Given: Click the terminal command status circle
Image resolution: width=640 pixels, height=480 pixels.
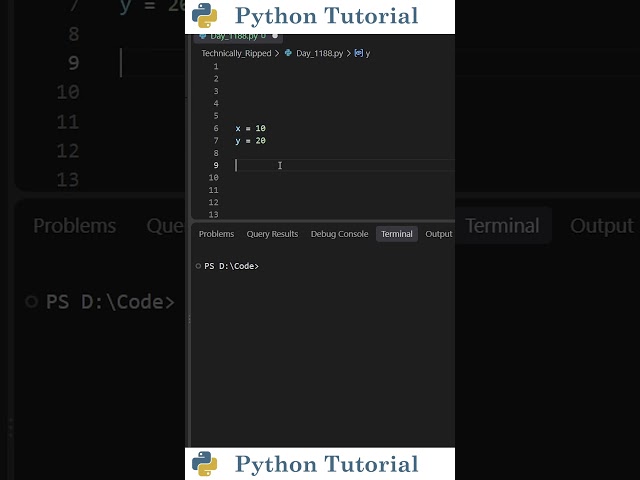Looking at the screenshot, I should click(198, 266).
